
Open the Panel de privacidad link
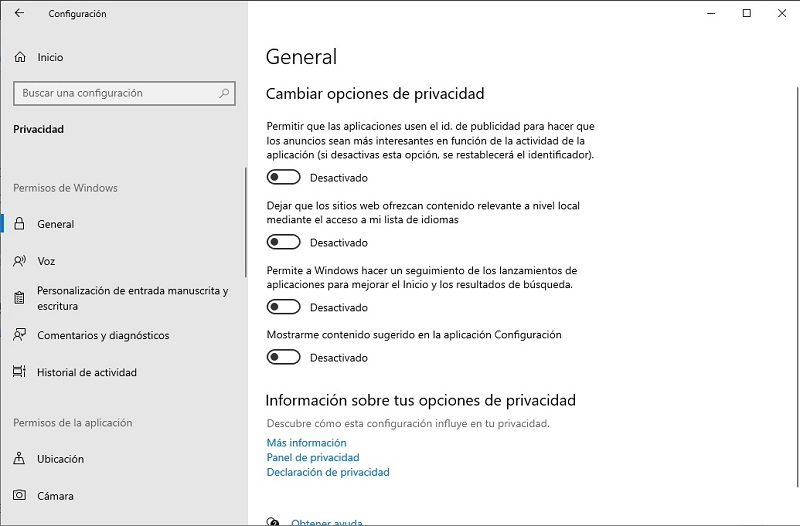312,457
